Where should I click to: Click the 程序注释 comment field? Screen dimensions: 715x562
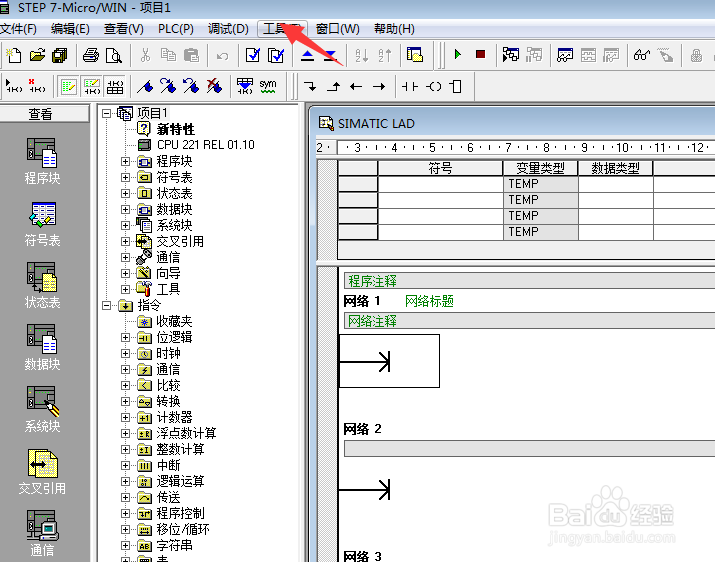click(529, 281)
